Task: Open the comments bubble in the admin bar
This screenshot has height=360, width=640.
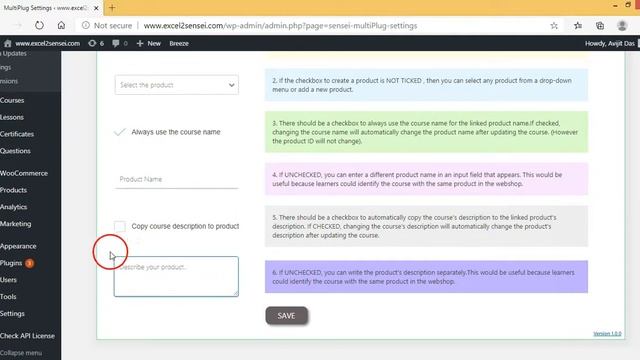Action: (x=120, y=43)
